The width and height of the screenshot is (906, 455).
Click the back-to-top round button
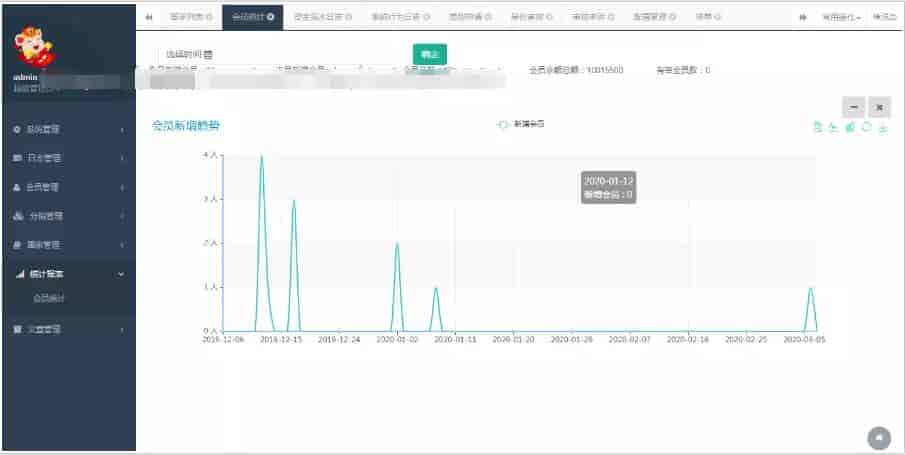pos(878,437)
